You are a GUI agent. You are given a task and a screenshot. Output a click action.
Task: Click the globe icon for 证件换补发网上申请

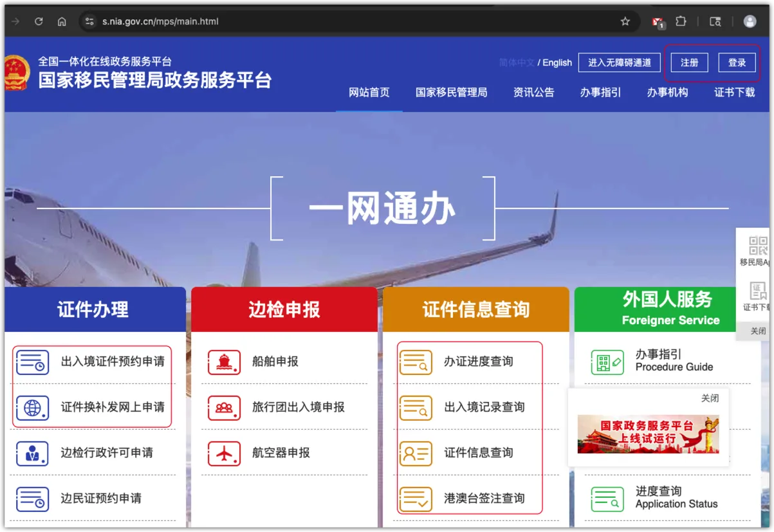[x=32, y=408]
